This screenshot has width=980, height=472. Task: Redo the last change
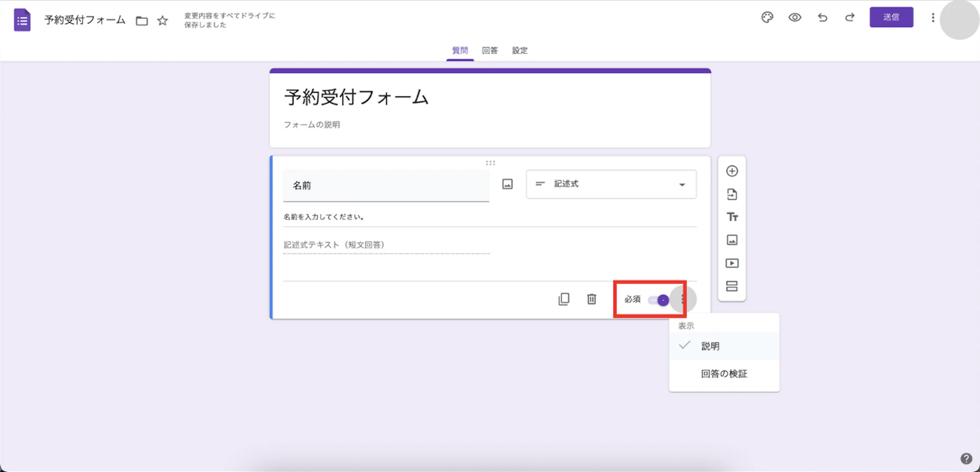coord(850,17)
